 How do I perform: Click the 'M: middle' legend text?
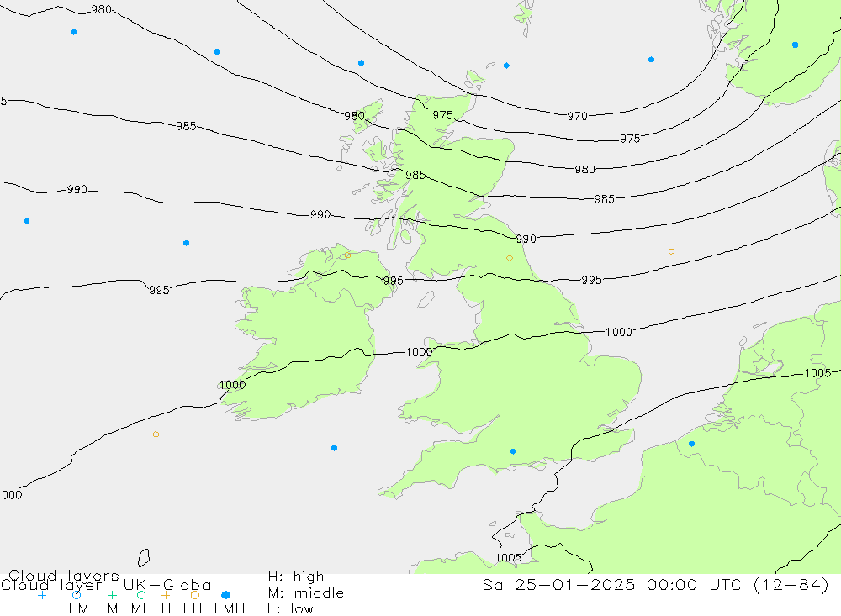point(306,593)
